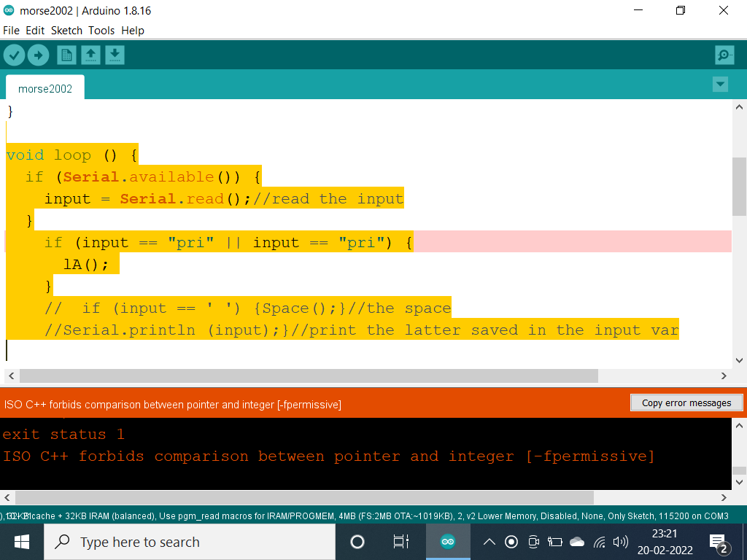
Task: Verify the sketch with the checkmark button
Action: tap(15, 55)
